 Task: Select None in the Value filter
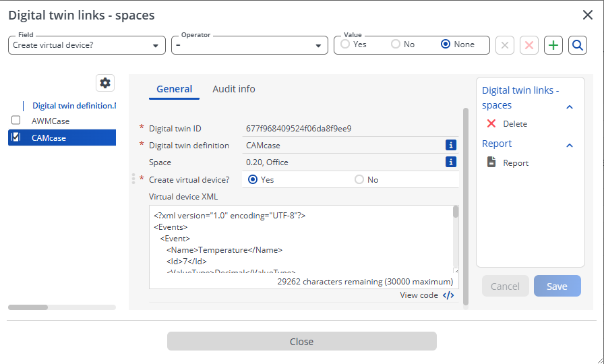coord(446,44)
